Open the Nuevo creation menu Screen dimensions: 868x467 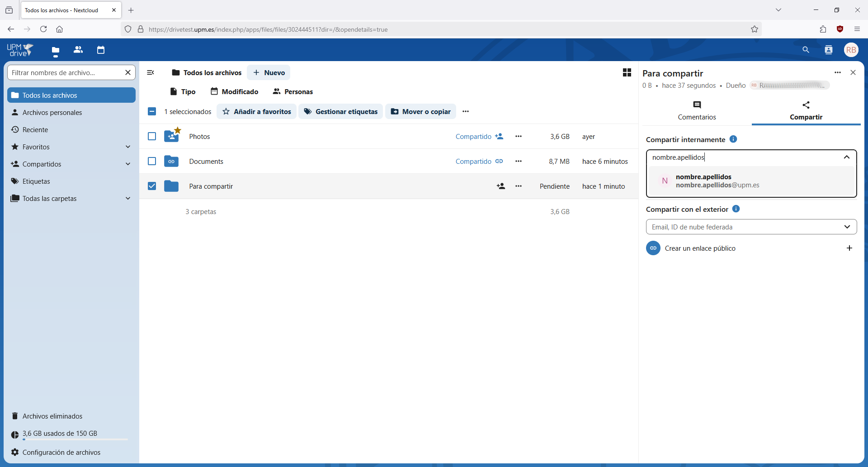pyautogui.click(x=269, y=72)
